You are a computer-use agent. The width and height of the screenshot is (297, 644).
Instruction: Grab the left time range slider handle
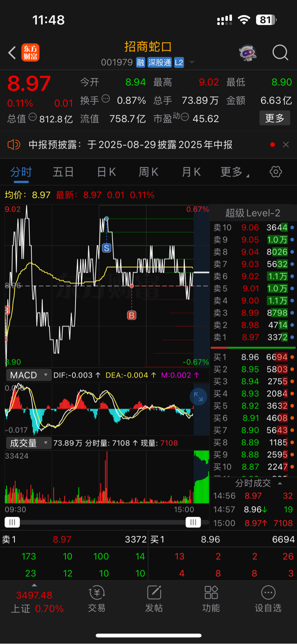click(12, 522)
